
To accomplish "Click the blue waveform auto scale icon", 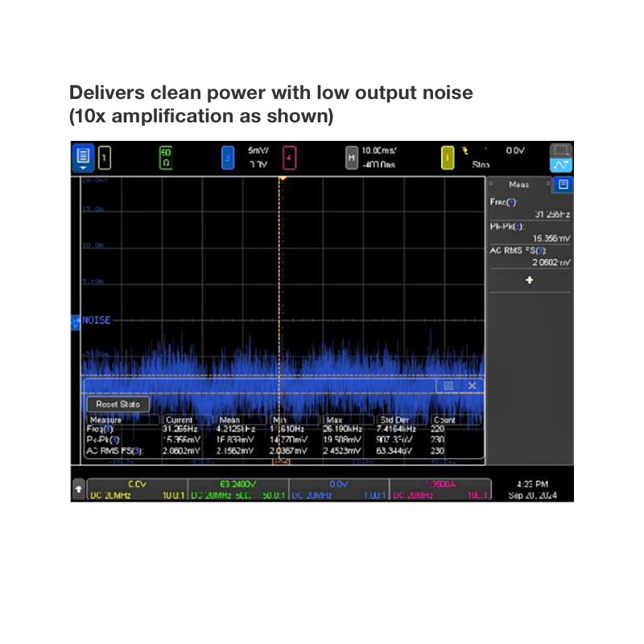I will [x=560, y=165].
